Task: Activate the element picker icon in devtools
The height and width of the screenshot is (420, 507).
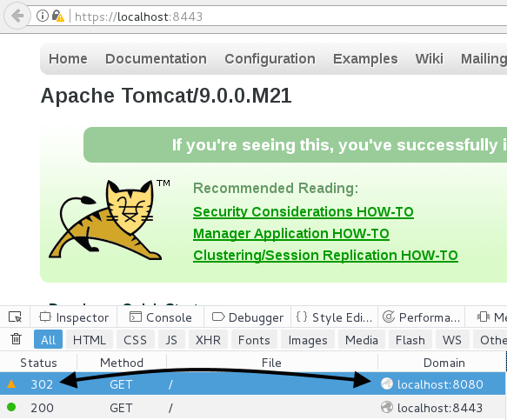Action: click(15, 317)
